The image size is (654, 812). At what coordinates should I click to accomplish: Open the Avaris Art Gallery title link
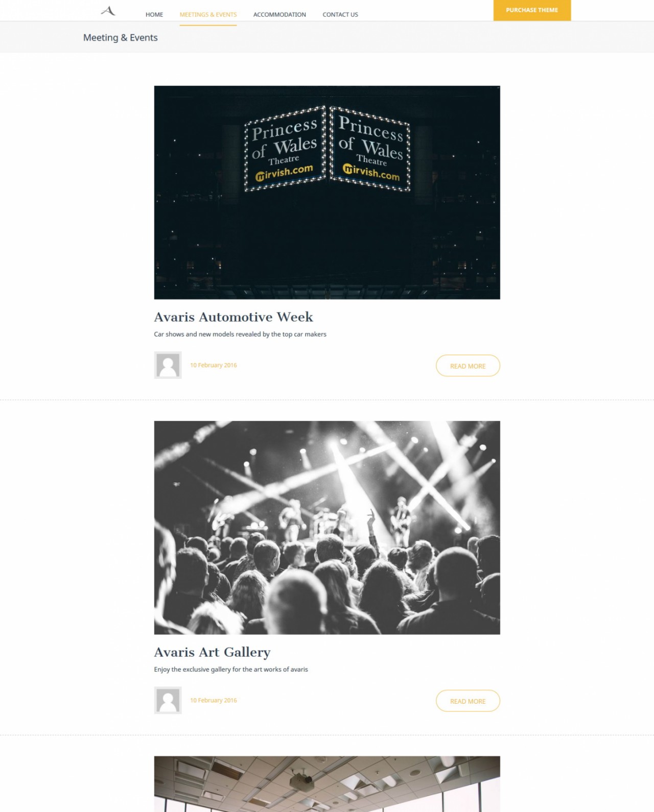[x=213, y=652]
